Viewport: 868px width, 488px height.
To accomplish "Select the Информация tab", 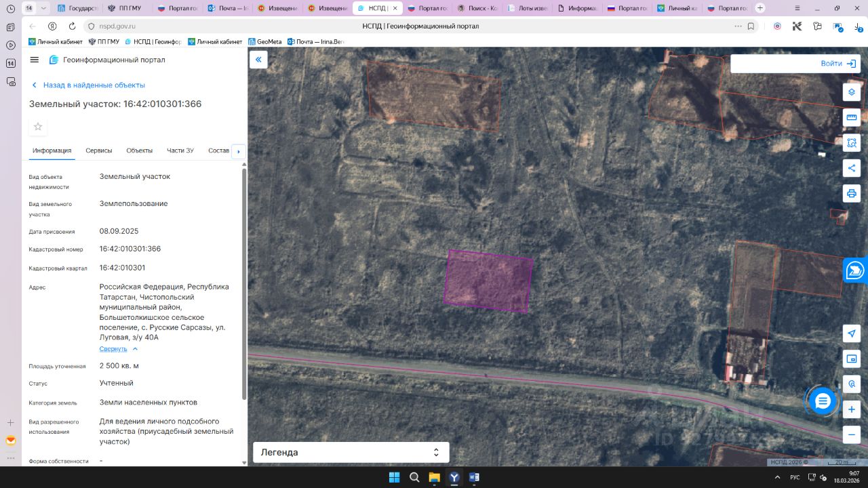I will 52,150.
